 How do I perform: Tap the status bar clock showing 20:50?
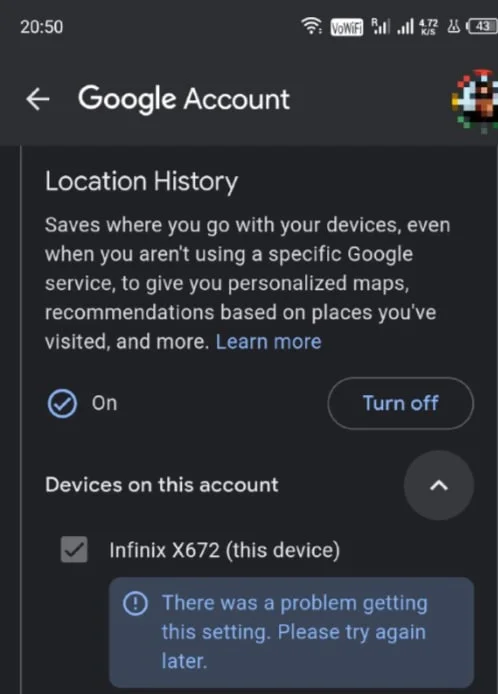click(x=42, y=27)
